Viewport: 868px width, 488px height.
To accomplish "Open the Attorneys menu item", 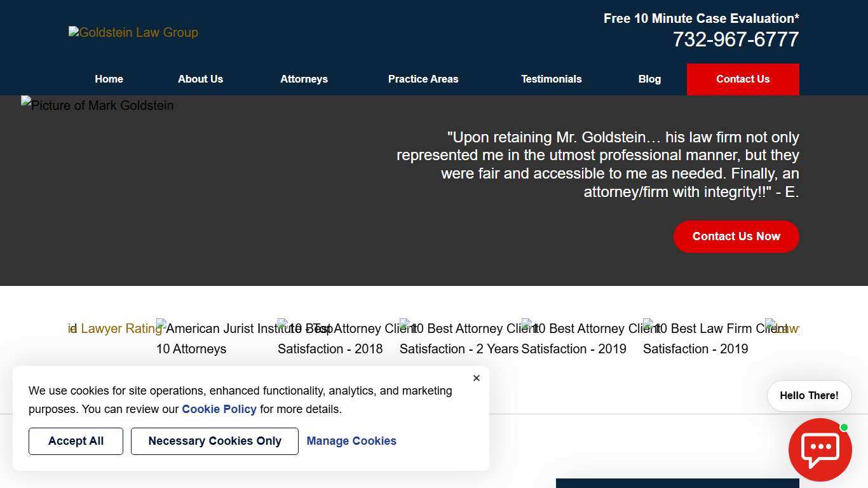I will pyautogui.click(x=304, y=79).
